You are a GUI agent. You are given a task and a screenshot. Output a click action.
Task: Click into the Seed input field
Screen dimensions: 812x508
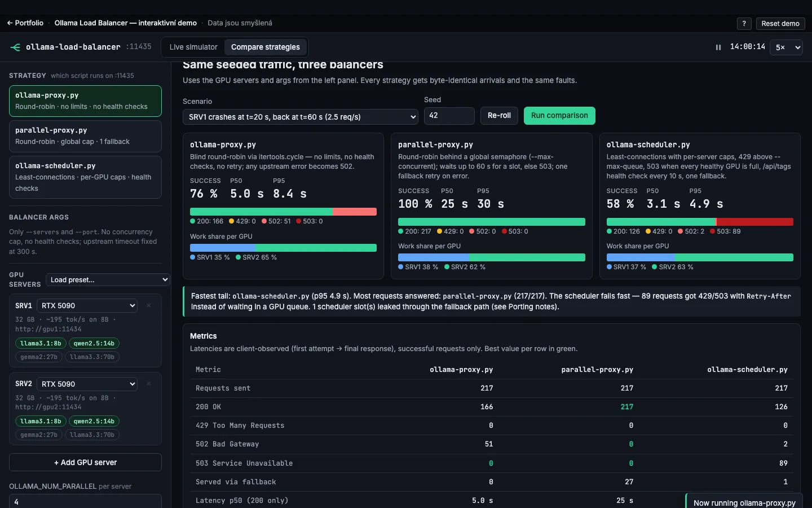449,116
